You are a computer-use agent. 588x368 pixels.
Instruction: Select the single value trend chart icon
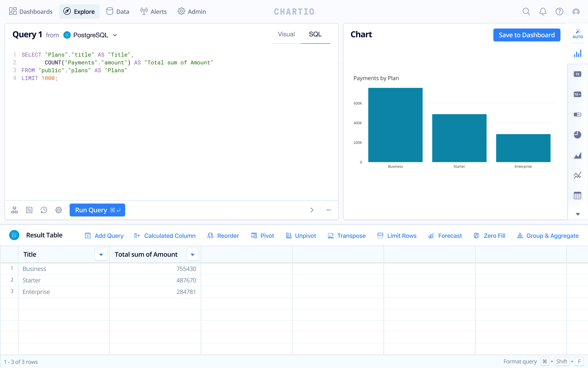click(x=577, y=94)
